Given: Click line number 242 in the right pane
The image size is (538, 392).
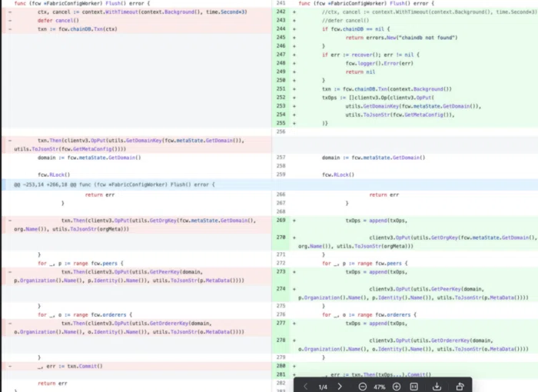Looking at the screenshot, I should (x=281, y=12).
